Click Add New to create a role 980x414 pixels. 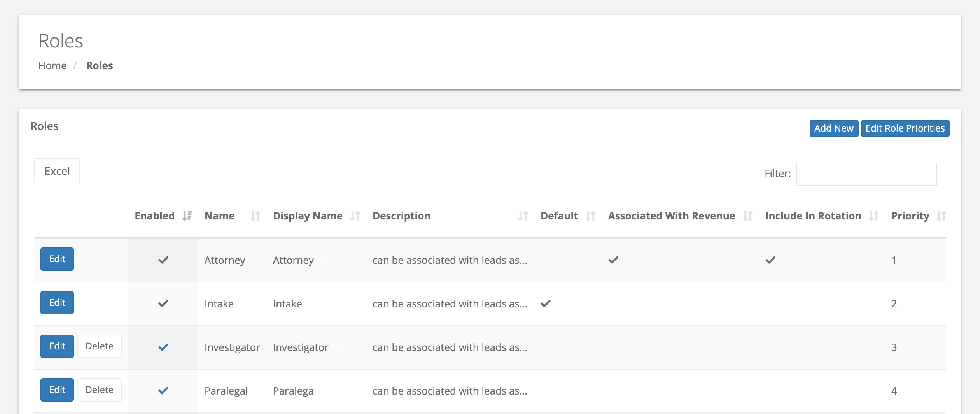834,128
